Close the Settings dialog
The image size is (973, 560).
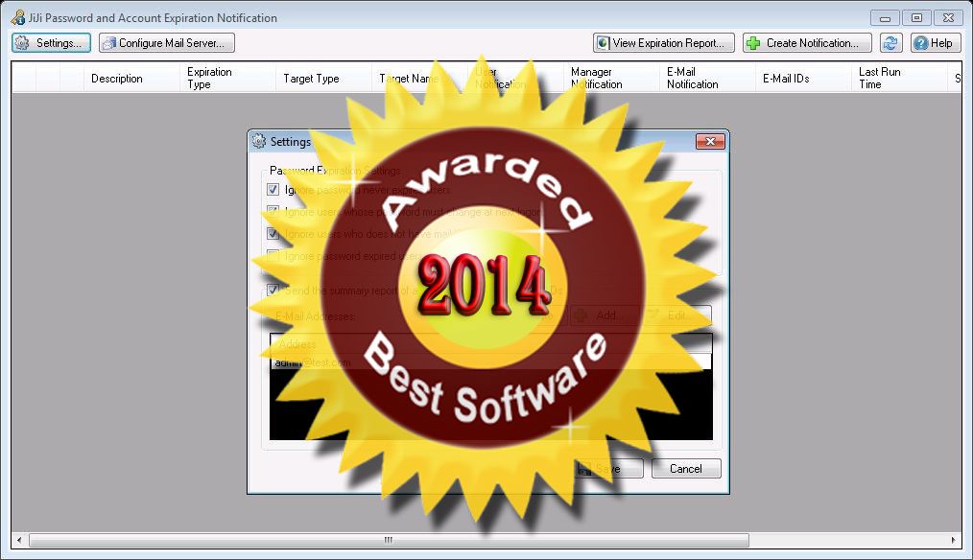pyautogui.click(x=710, y=141)
